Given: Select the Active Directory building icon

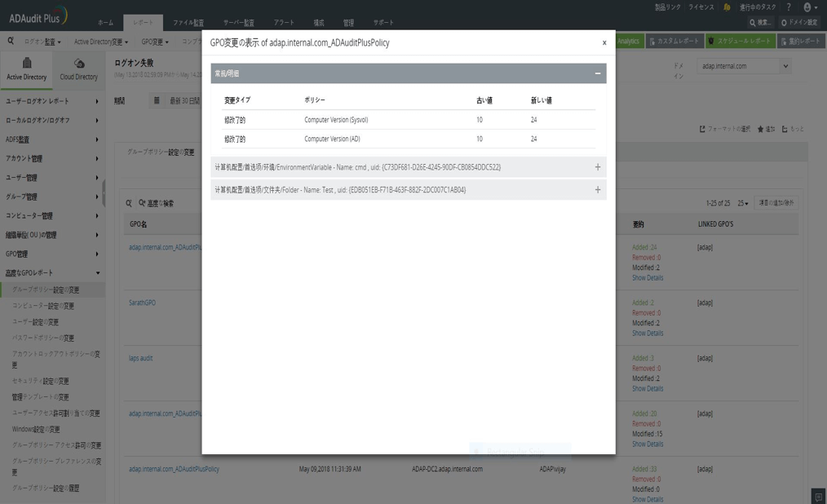Looking at the screenshot, I should pos(26,64).
